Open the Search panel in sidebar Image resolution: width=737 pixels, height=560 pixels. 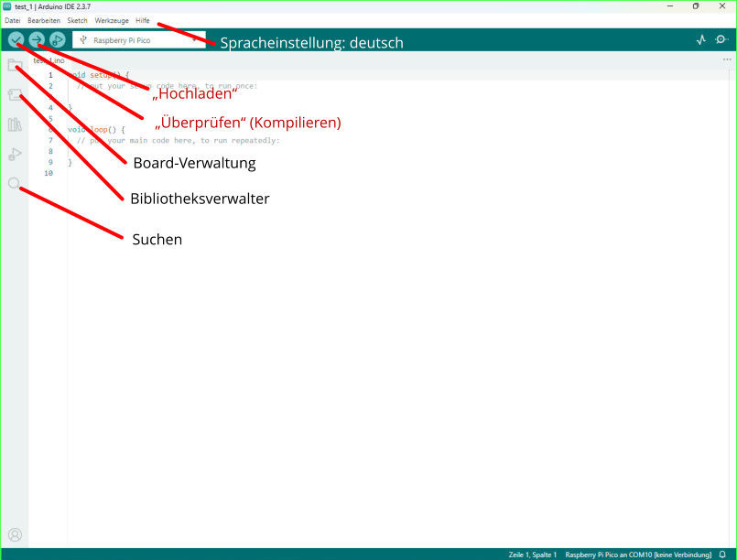click(x=15, y=183)
